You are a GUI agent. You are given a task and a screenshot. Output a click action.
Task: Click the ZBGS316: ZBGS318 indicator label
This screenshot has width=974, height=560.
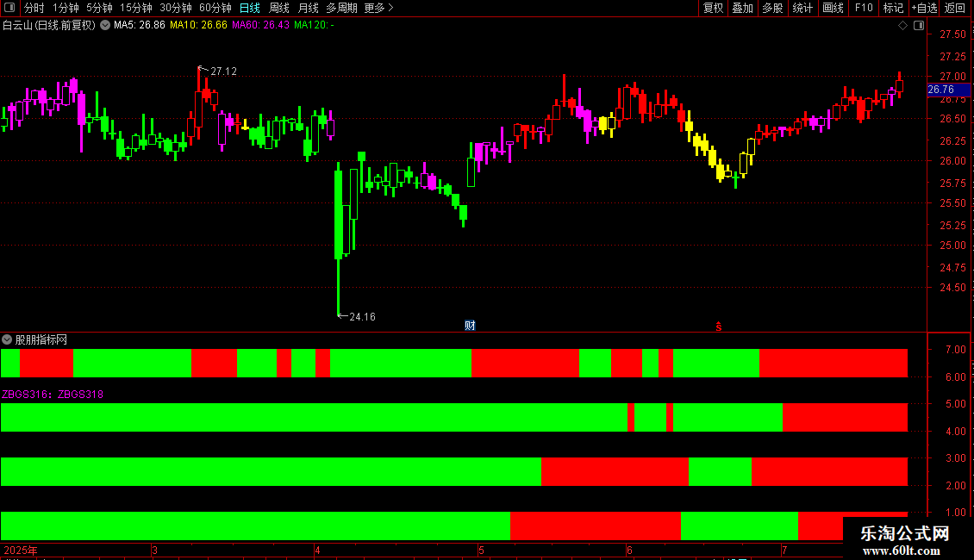click(x=53, y=395)
